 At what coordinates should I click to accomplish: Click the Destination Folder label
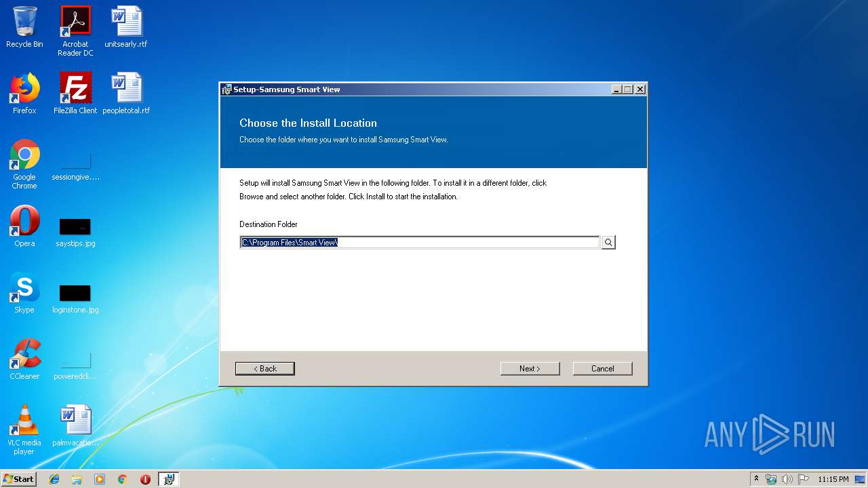pos(269,224)
